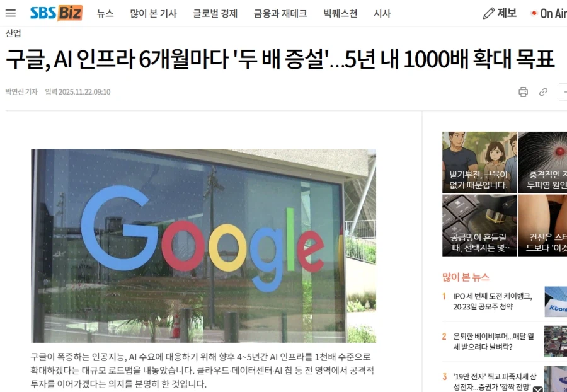Open the Google logo article image
567x392 pixels.
click(203, 246)
